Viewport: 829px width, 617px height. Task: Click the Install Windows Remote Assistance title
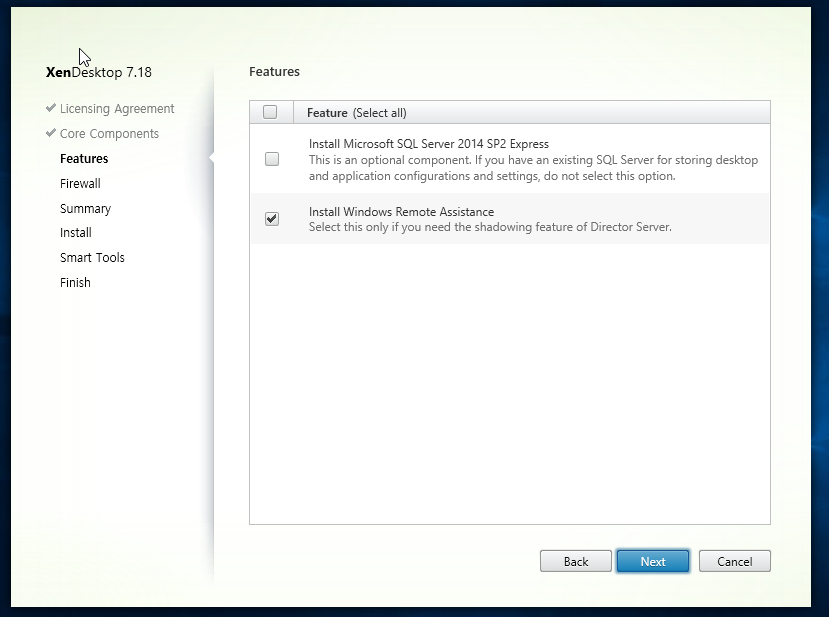(x=401, y=211)
